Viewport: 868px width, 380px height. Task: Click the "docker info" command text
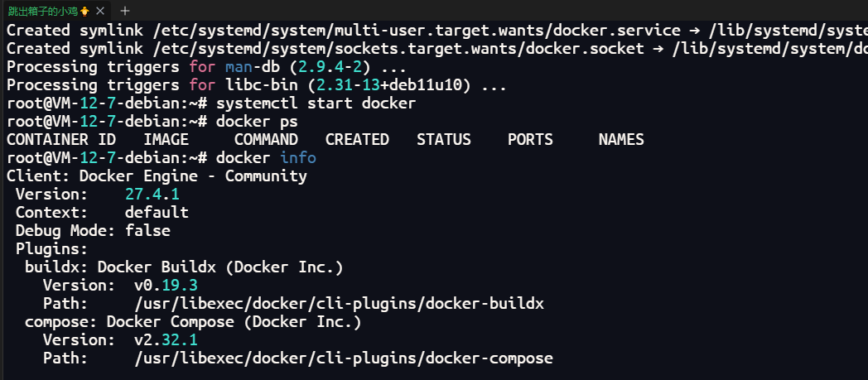coord(266,158)
